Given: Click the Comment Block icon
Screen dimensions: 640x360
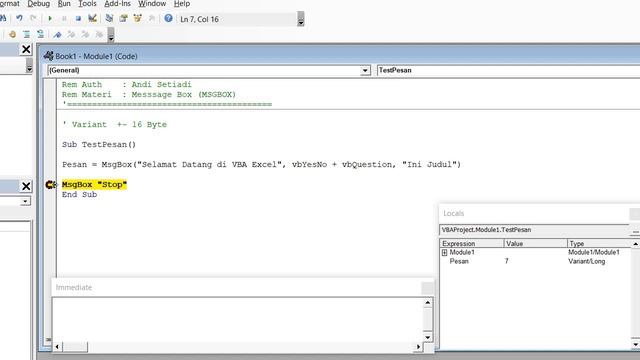Looking at the screenshot, I should [x=27, y=35].
